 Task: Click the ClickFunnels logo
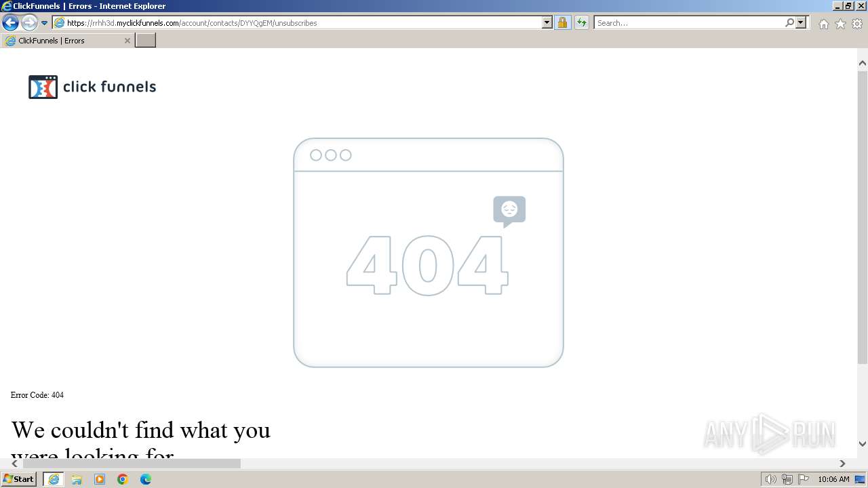92,87
